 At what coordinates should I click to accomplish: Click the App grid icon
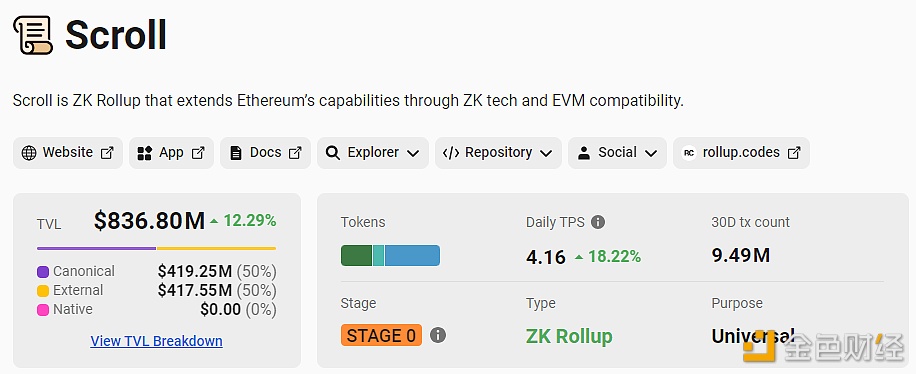coord(144,153)
